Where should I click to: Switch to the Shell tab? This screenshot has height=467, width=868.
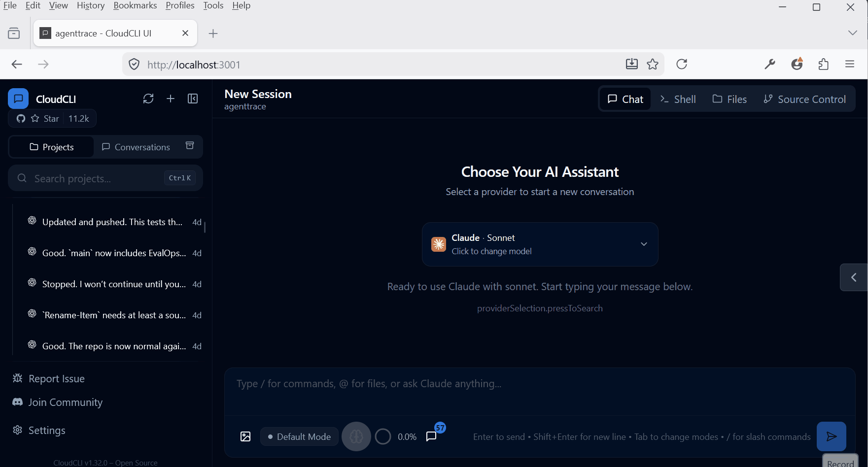tap(678, 99)
